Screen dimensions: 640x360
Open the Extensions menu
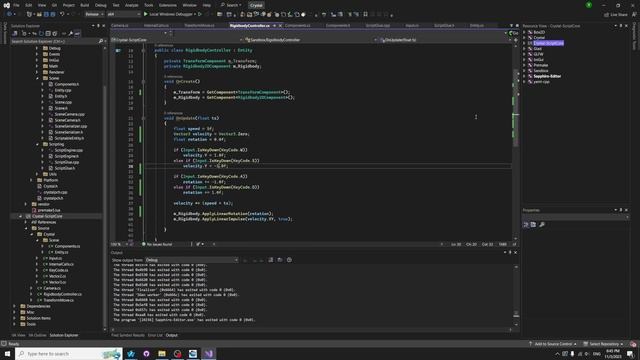167,5
